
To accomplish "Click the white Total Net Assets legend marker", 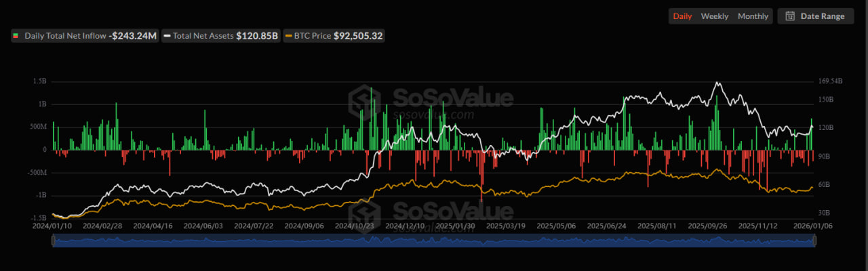I will click(x=167, y=35).
